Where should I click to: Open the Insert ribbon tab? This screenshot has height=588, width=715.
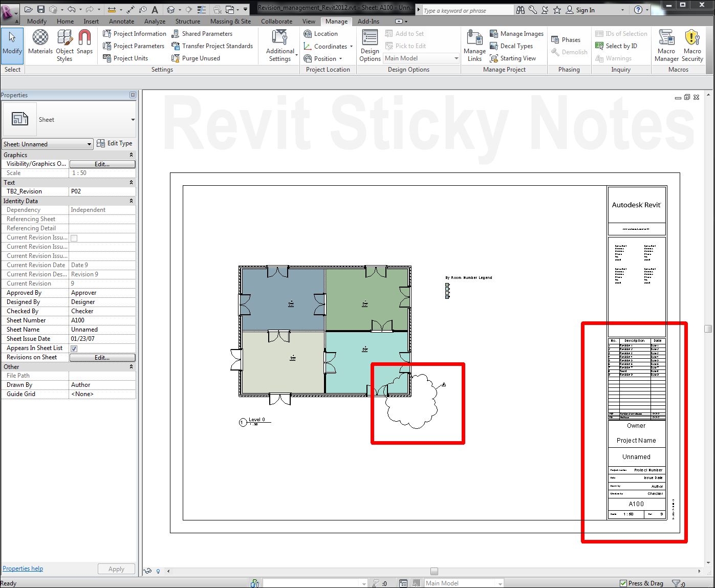(91, 21)
